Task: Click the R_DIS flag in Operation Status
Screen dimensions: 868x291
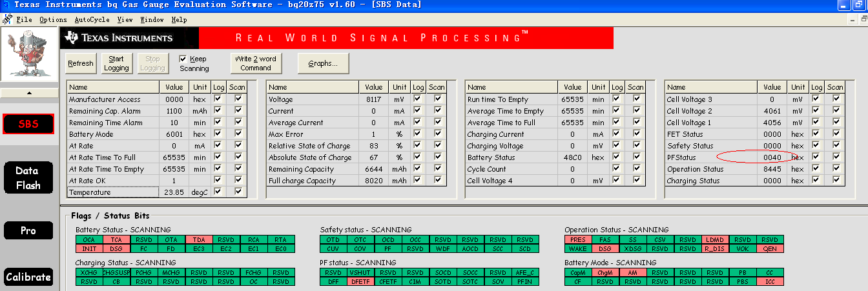Action: (715, 248)
